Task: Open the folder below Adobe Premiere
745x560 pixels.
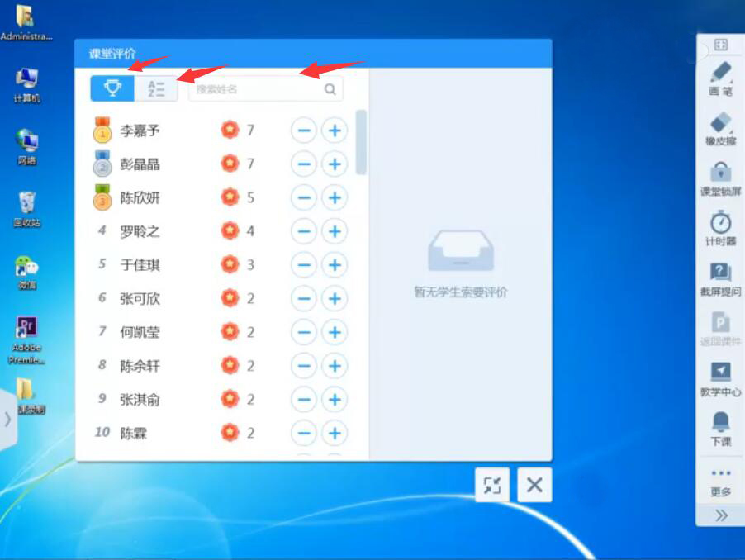Action: [27, 396]
